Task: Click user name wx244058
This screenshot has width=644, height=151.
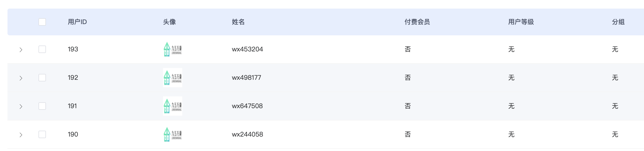Action: [247, 134]
